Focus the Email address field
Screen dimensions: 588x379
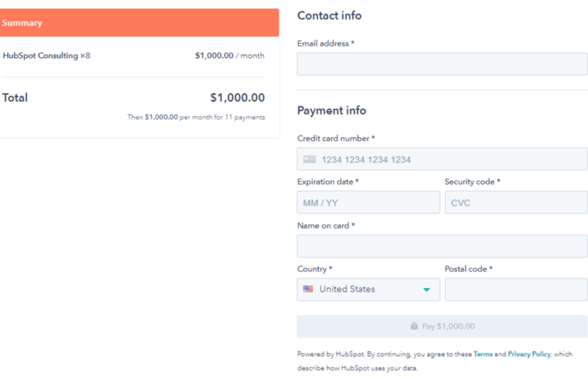[441, 64]
